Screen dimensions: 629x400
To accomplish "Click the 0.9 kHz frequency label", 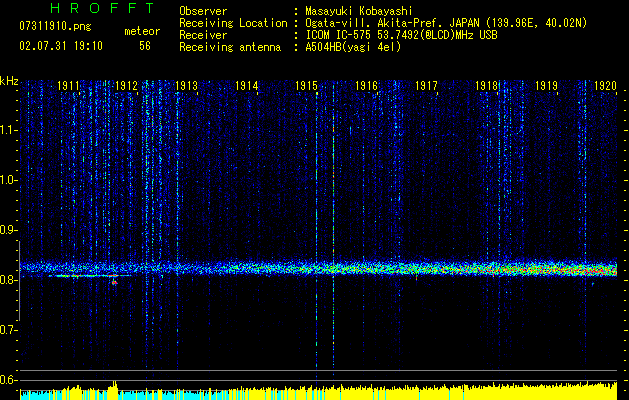I will pos(8,230).
